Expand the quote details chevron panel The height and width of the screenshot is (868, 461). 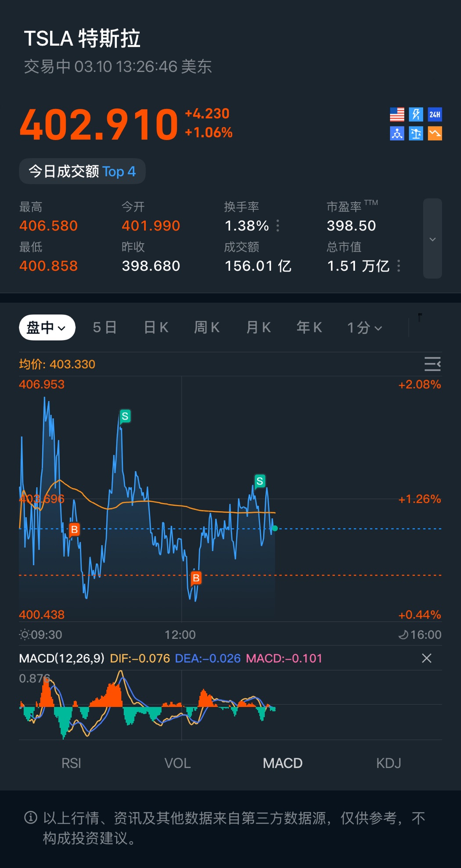[x=432, y=239]
